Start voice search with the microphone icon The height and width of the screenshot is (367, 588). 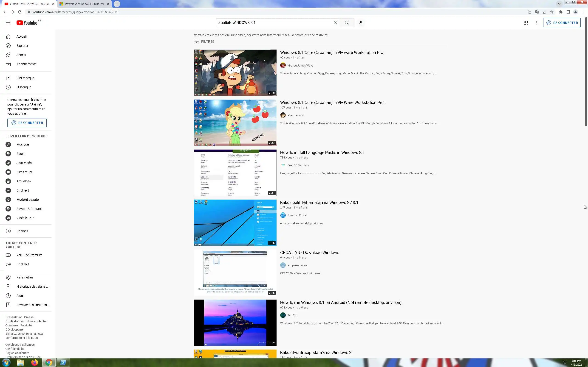point(361,22)
